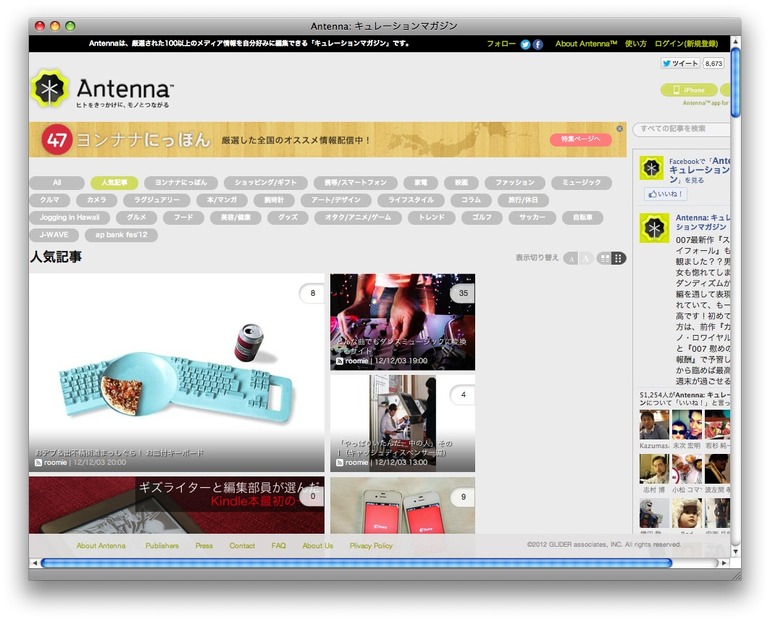Select the 旅行/休日 category

point(523,200)
